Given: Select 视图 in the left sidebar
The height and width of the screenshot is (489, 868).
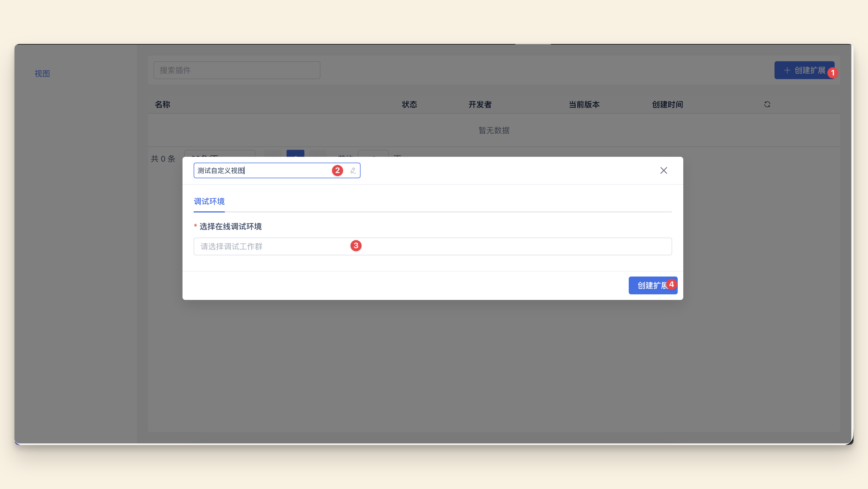Looking at the screenshot, I should 42,74.
